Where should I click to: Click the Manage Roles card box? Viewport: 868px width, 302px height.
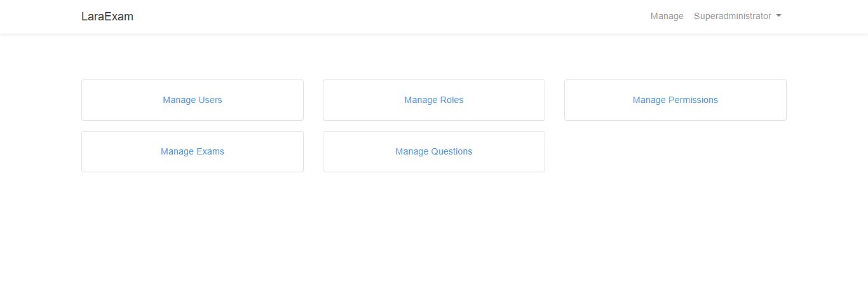pos(434,100)
